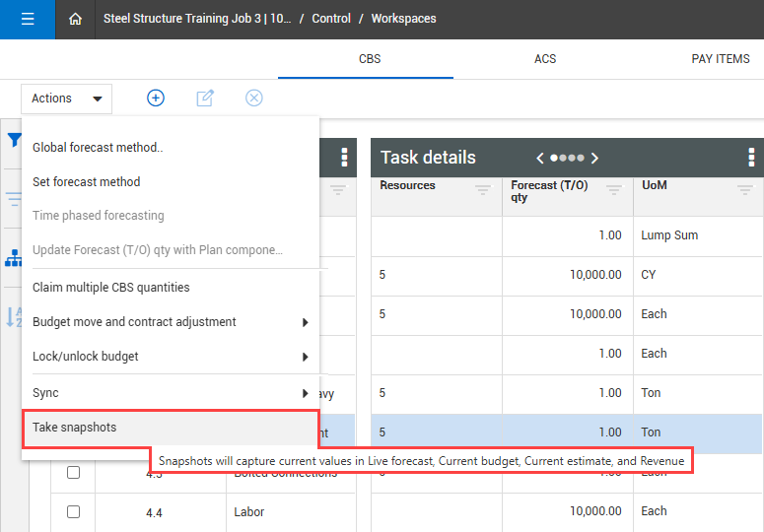Click the delete (X) circle icon

[x=254, y=98]
